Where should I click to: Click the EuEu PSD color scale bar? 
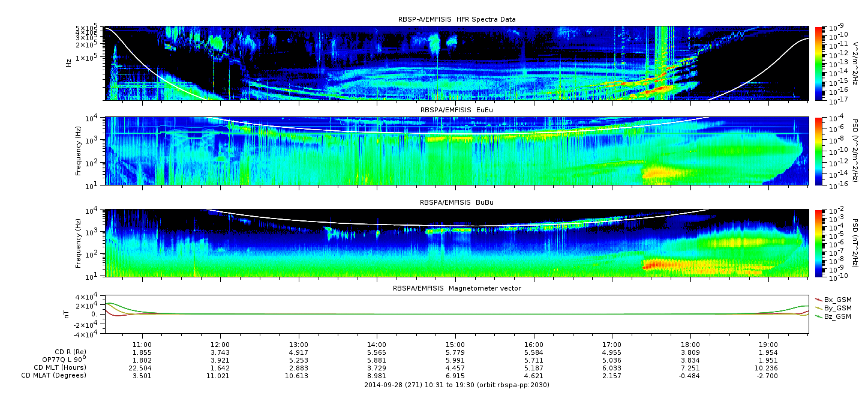point(819,151)
